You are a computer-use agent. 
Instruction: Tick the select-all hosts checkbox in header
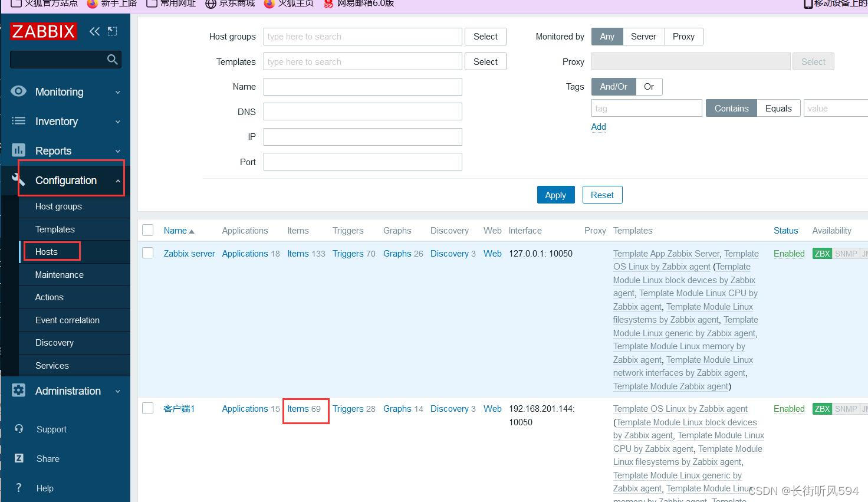[148, 230]
